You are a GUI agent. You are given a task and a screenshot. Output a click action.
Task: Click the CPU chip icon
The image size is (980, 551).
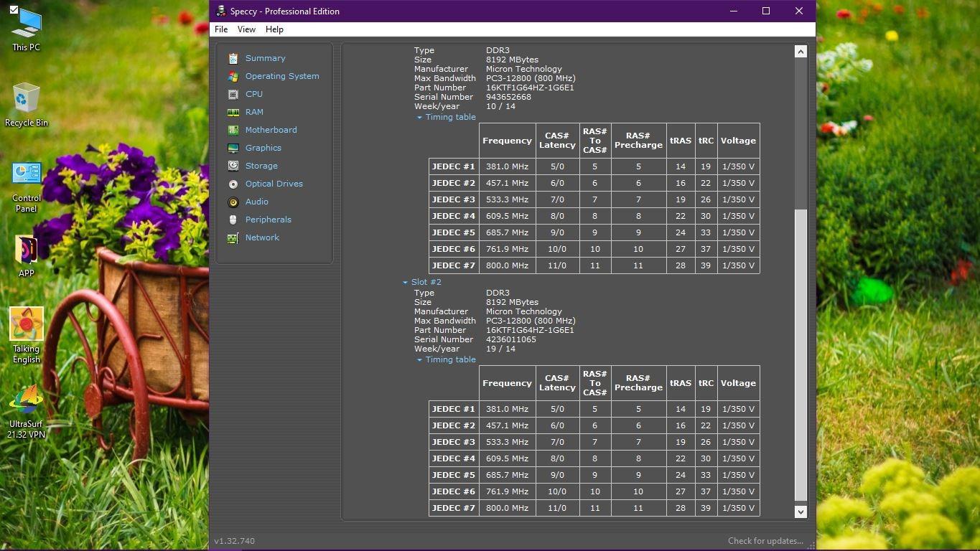pos(233,94)
